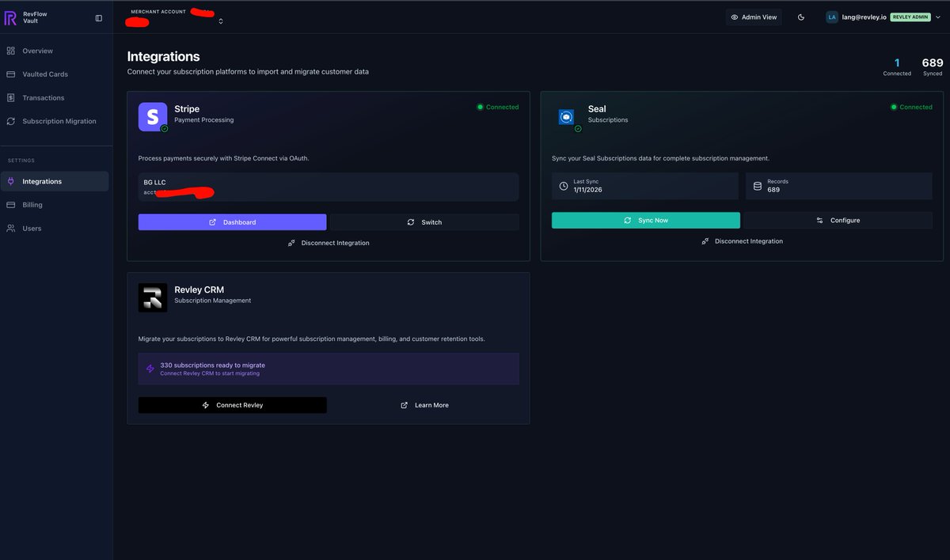Viewport: 950px width, 560px height.
Task: Open the Learn More link
Action: pos(424,405)
